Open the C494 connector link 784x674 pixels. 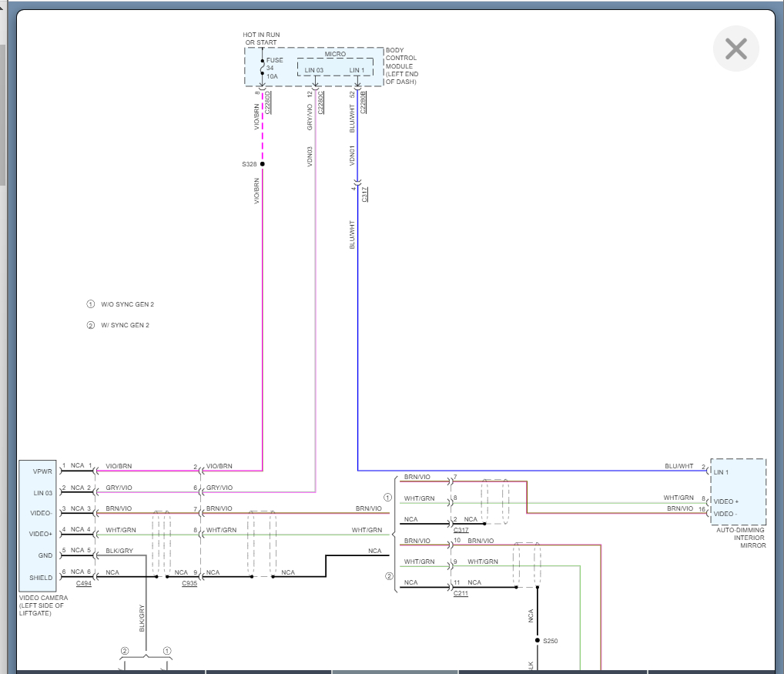tap(83, 583)
